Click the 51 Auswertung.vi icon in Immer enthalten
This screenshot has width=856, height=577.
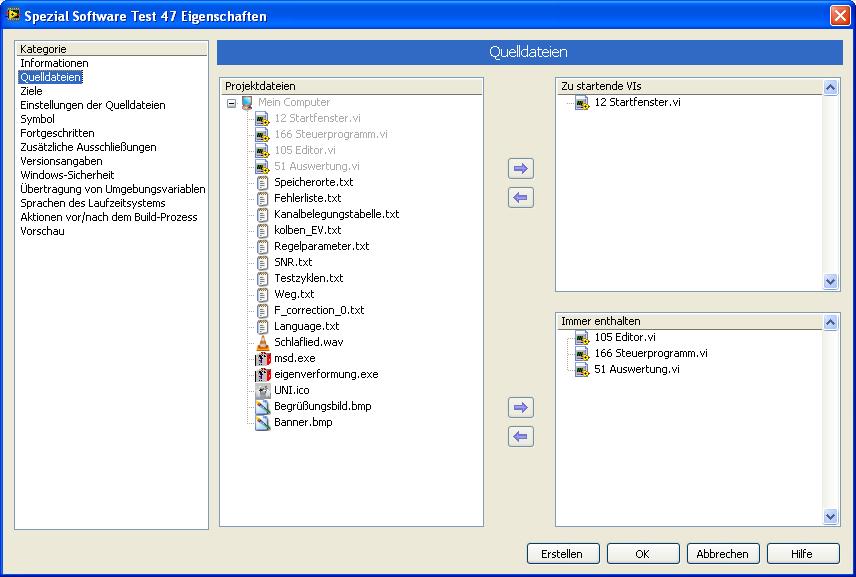pyautogui.click(x=582, y=370)
